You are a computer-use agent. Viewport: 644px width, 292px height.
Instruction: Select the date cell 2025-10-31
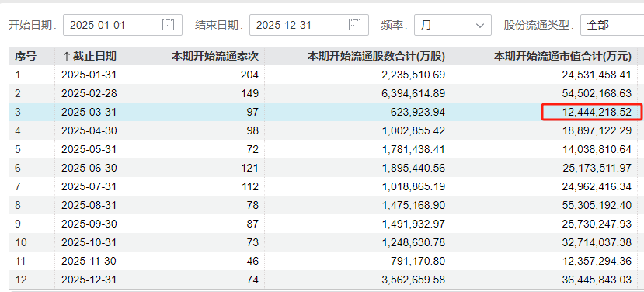pos(89,242)
